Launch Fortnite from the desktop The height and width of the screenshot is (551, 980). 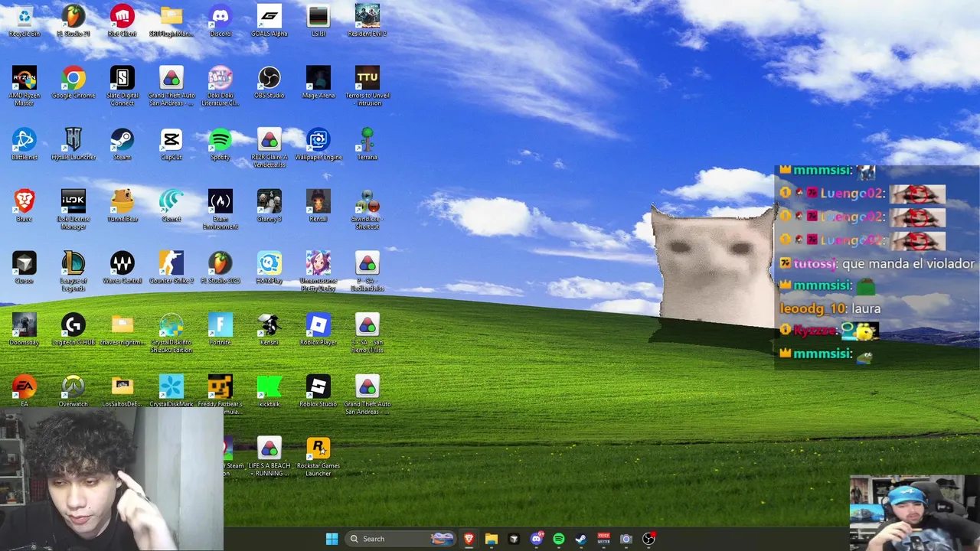[220, 330]
